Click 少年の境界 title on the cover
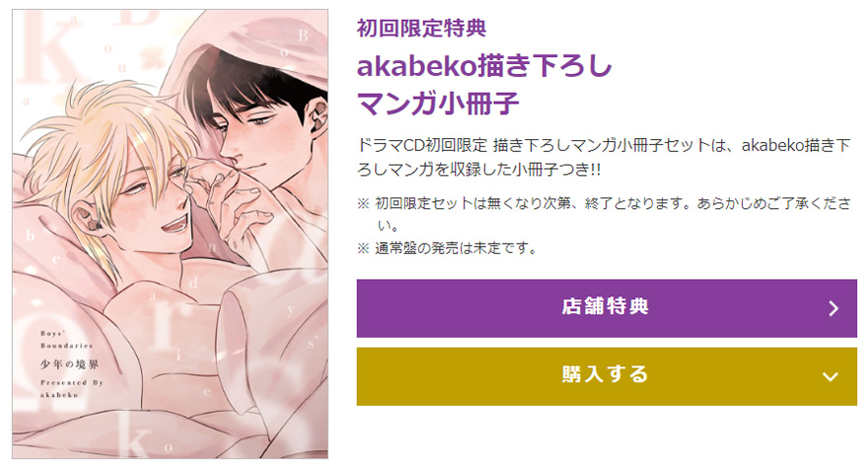Viewport: 868px width, 468px height. (70, 364)
